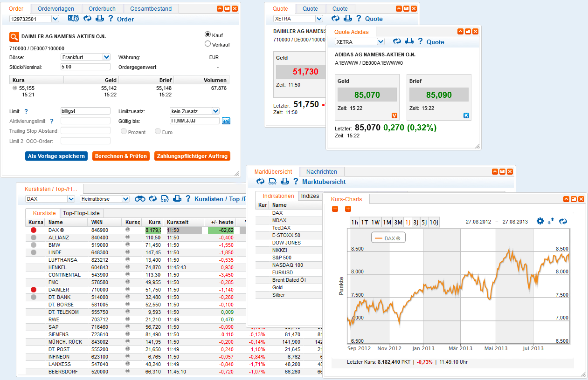Print the Kurslisten table
This screenshot has height=380, width=588.
(x=177, y=199)
